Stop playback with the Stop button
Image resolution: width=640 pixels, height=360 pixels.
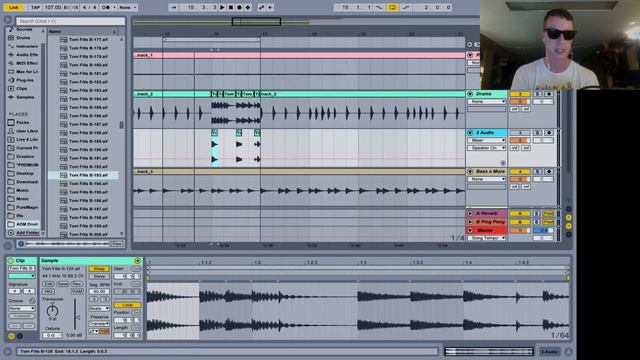tap(231, 7)
